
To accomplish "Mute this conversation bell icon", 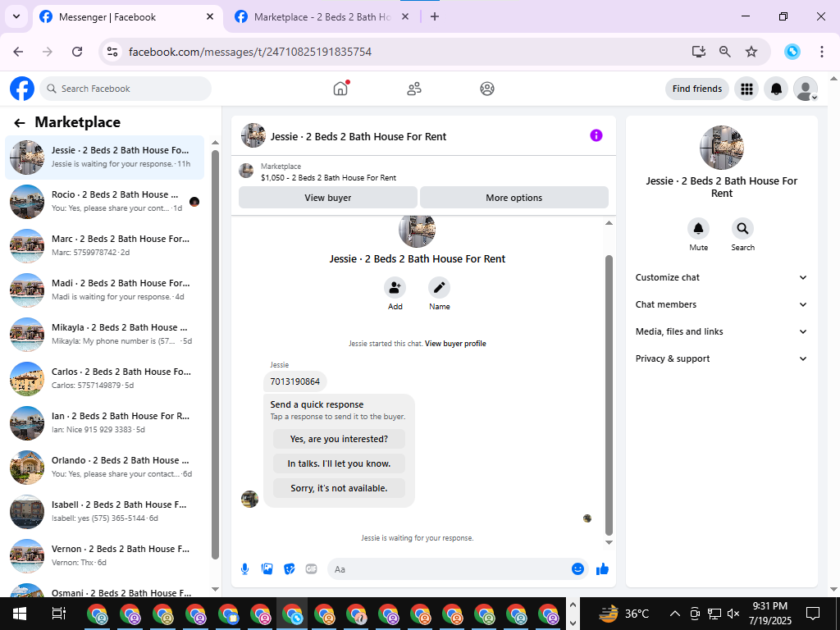I will point(699,229).
